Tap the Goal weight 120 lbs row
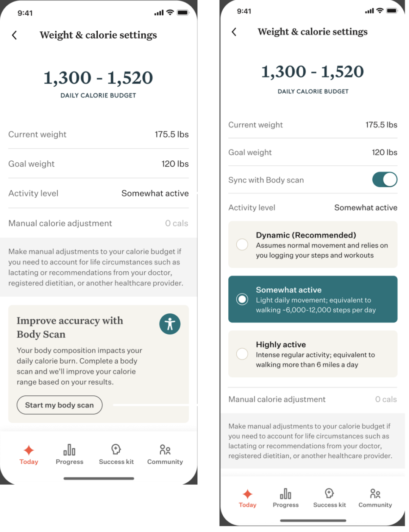 [98, 163]
